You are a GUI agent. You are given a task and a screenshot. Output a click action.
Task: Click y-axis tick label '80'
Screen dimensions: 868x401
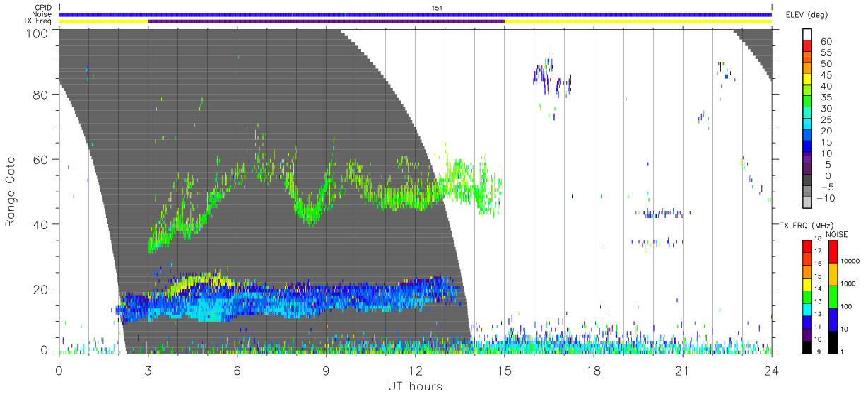click(42, 95)
